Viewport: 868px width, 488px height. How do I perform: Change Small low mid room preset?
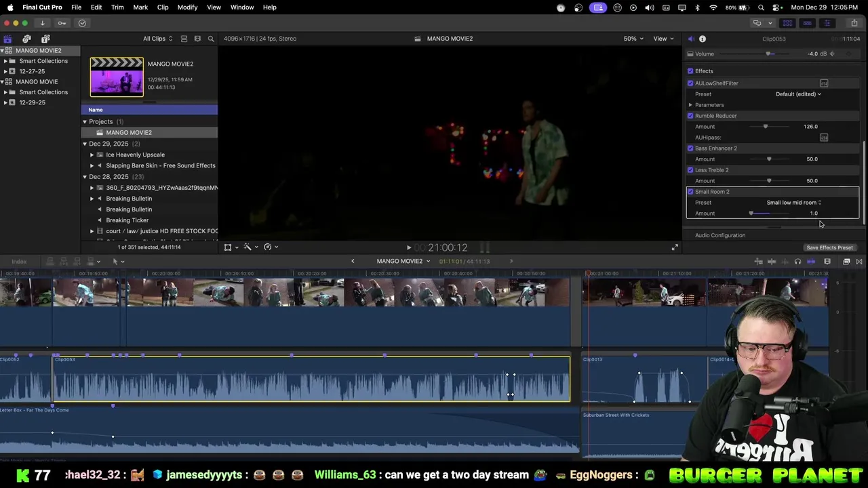coord(794,203)
